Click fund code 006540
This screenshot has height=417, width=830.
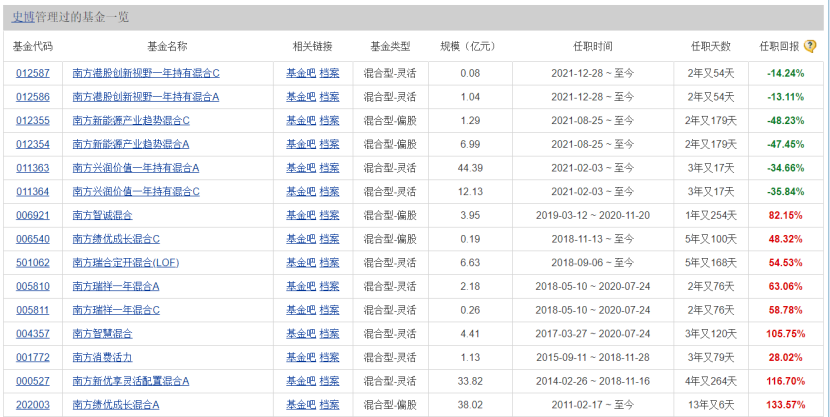coord(33,239)
